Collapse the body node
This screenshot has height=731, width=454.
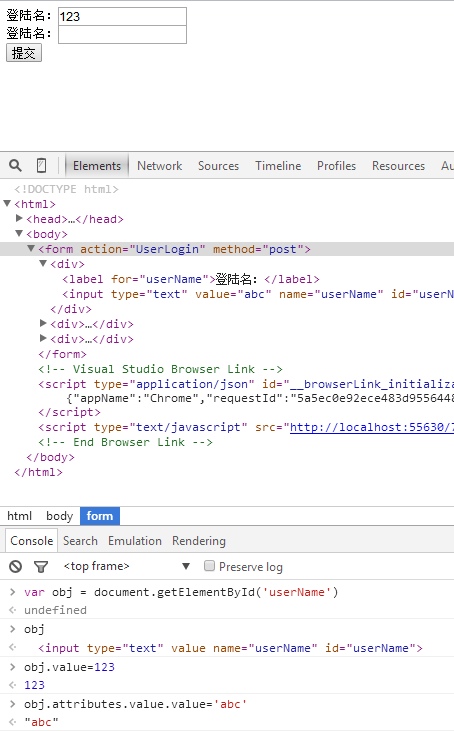(x=19, y=233)
